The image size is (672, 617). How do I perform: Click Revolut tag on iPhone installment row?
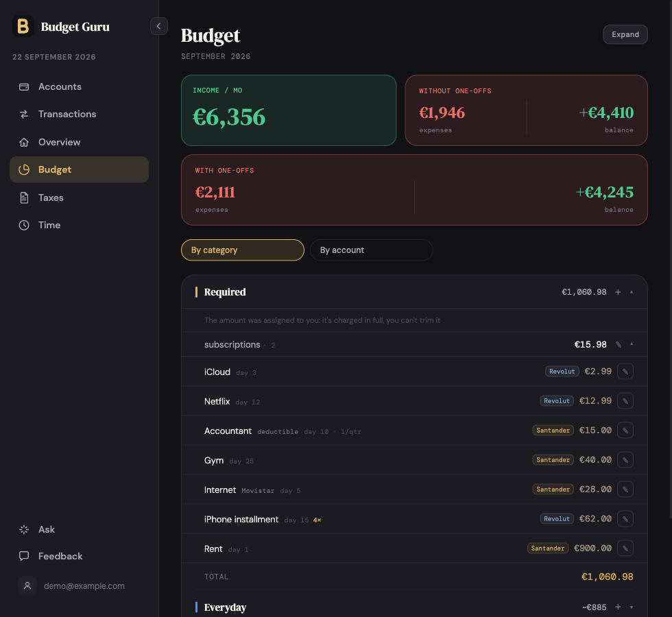[557, 519]
